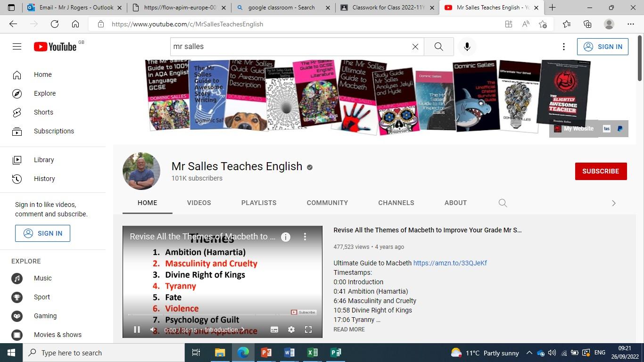Show hidden system tray icons
Image resolution: width=644 pixels, height=362 pixels.
click(x=529, y=353)
